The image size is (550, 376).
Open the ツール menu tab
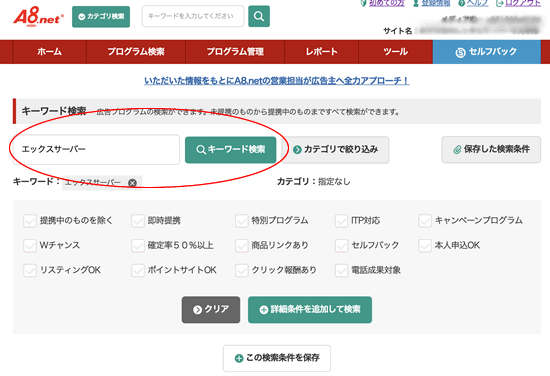395,52
